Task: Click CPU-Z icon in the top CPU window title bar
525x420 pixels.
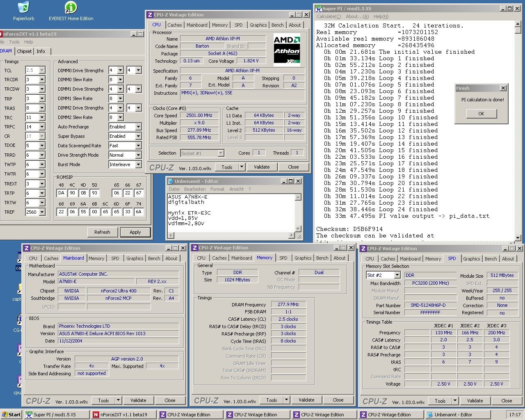Action: coord(150,15)
